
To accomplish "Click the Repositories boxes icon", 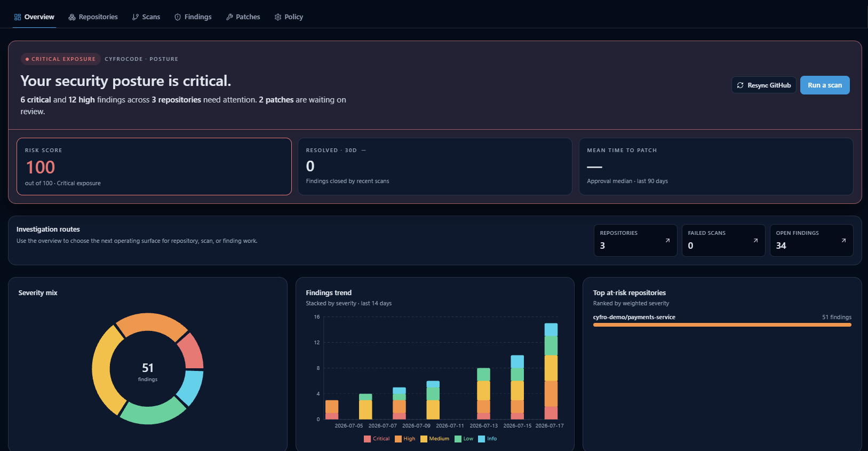I will coord(72,17).
